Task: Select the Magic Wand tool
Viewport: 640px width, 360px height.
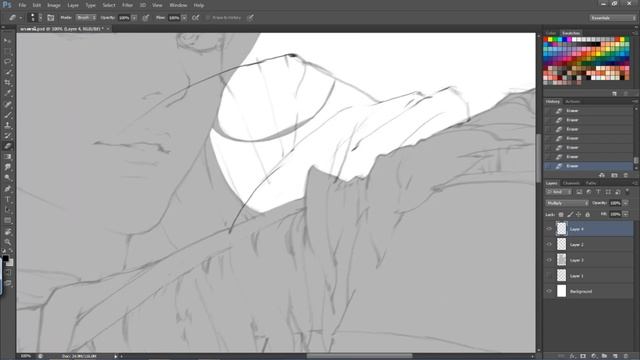Action: click(x=7, y=72)
